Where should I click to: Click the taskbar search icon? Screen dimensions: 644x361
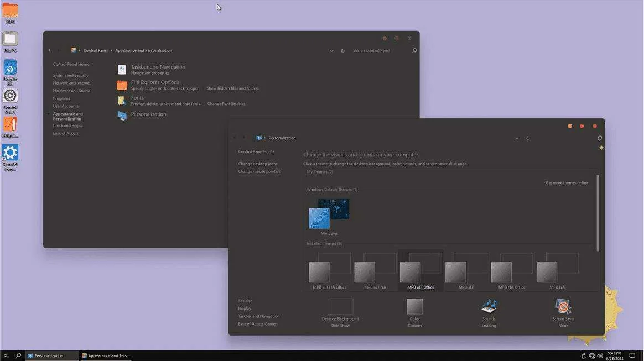click(18, 355)
